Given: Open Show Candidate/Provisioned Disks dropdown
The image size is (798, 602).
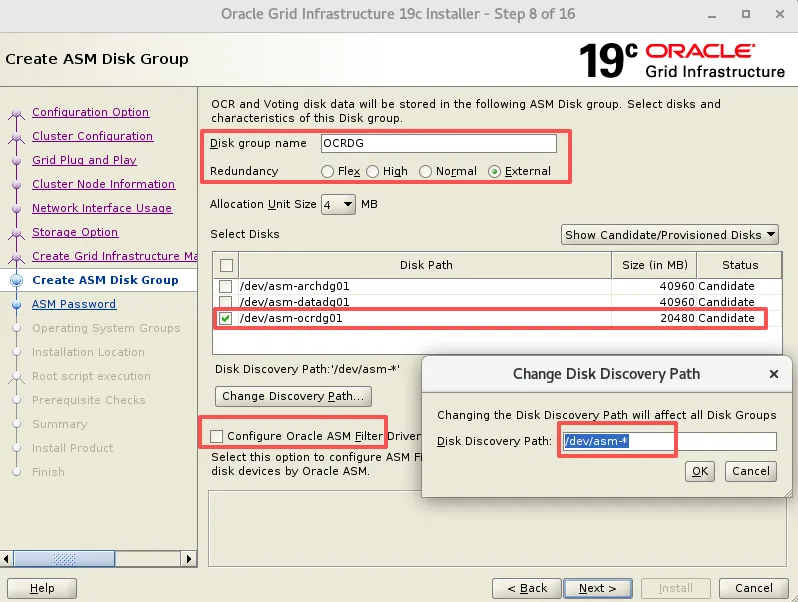Looking at the screenshot, I should (670, 235).
